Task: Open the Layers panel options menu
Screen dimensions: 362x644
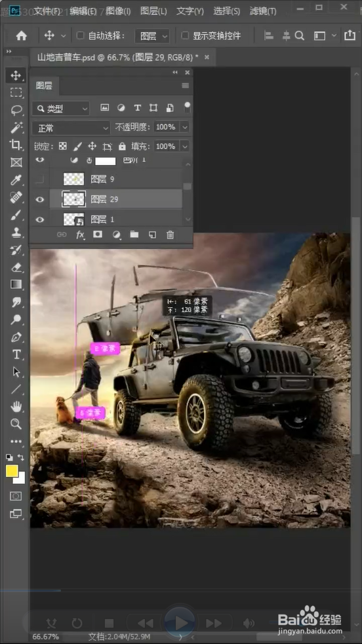Action: (x=186, y=85)
